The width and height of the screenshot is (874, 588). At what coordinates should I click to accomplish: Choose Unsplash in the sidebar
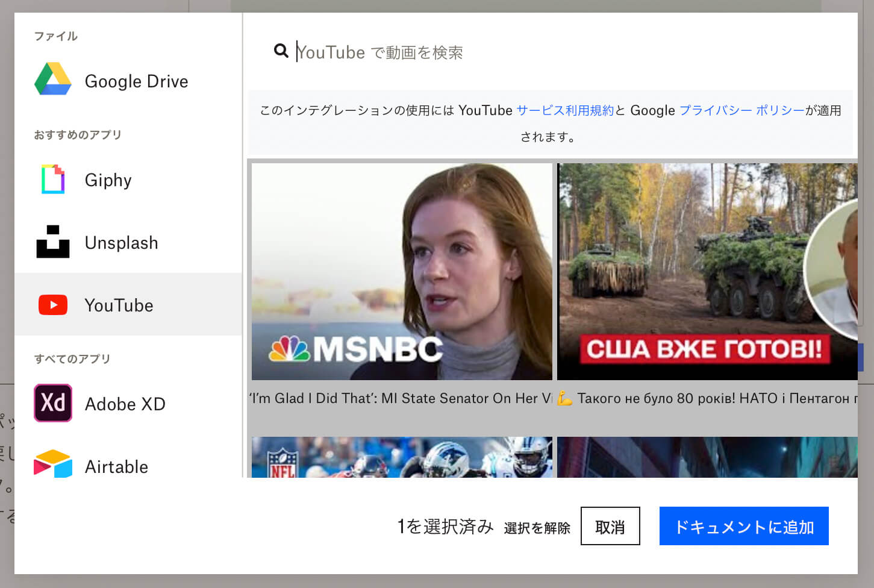pos(128,242)
